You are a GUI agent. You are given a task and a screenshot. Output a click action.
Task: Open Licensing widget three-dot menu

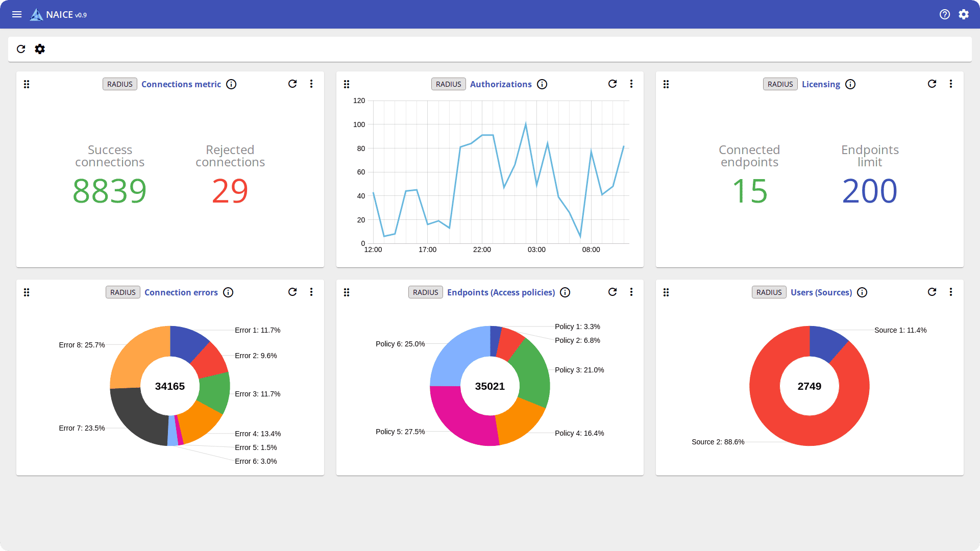click(951, 84)
